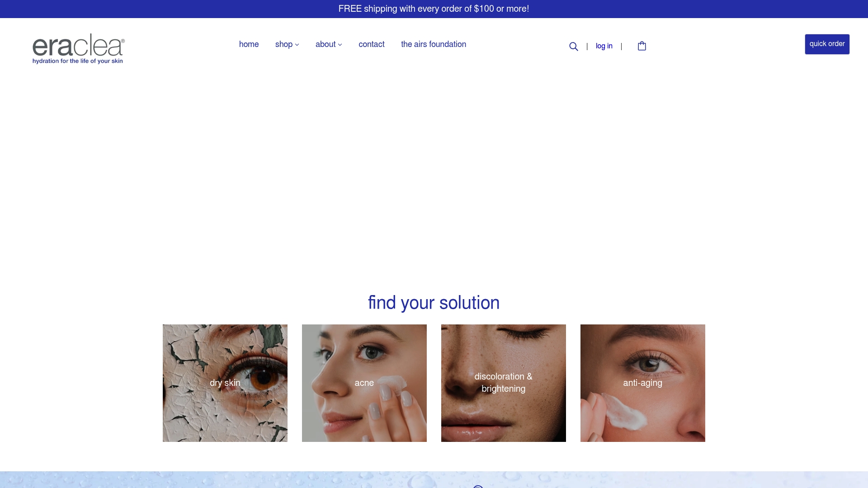Expand the about dropdown menu
Viewport: 868px width, 488px height.
point(329,44)
